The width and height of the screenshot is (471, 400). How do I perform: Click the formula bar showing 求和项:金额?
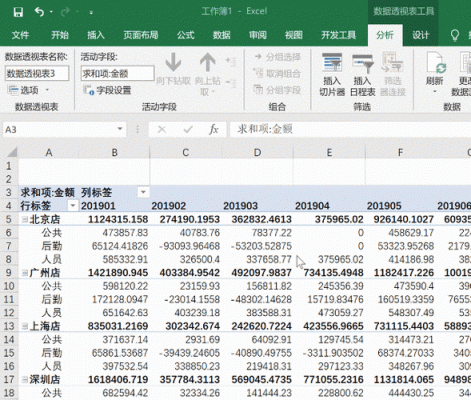tap(350, 129)
